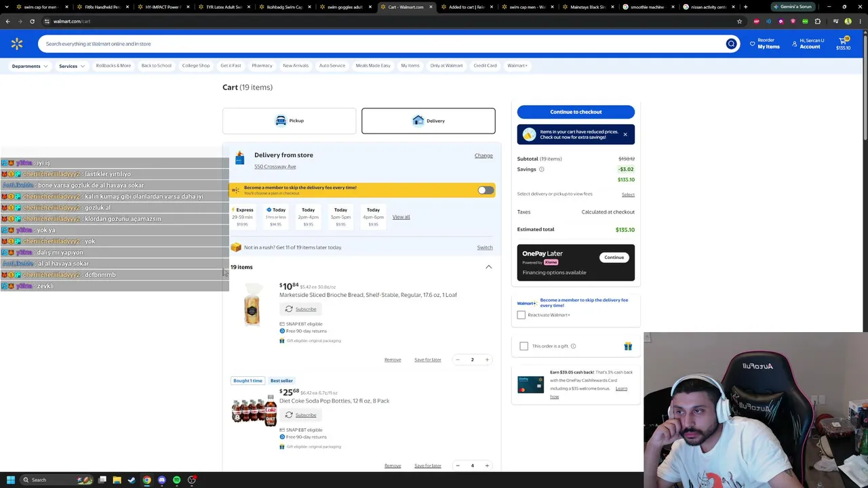Dismiss the reduced prices banner
Screen dimensions: 868x488
click(625, 134)
